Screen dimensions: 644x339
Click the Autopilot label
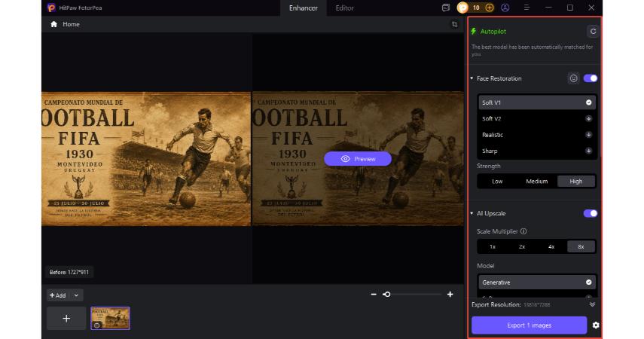click(493, 31)
